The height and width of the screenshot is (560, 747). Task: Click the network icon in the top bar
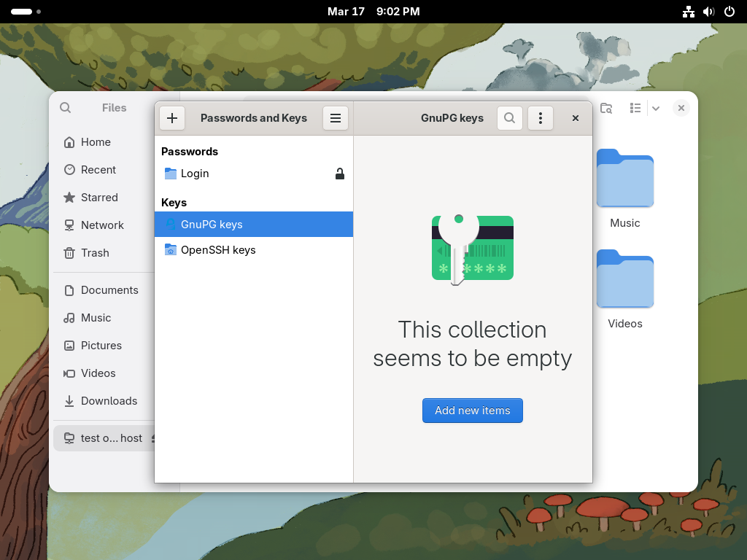pos(689,12)
